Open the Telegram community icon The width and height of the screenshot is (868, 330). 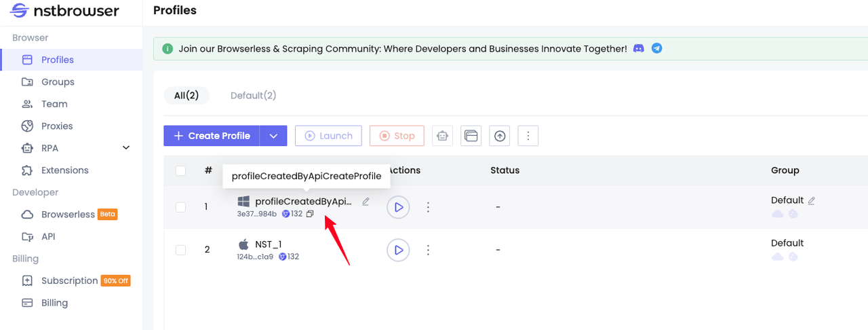pos(656,49)
